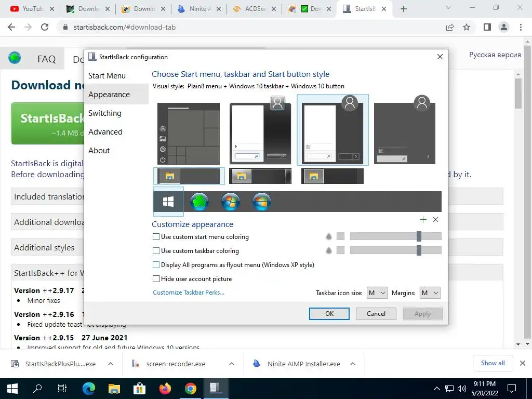Image resolution: width=532 pixels, height=399 pixels.
Task: Click OK in StartIsBack configuration
Action: [x=329, y=313]
